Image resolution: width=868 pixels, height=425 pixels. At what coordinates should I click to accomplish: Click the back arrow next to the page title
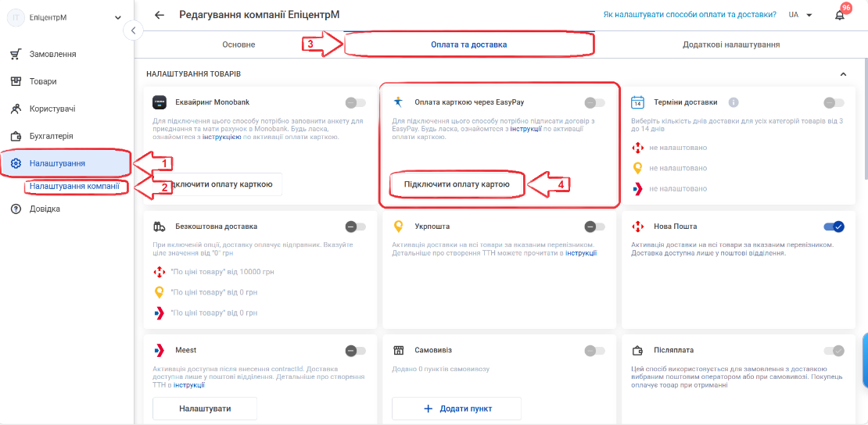(x=160, y=15)
